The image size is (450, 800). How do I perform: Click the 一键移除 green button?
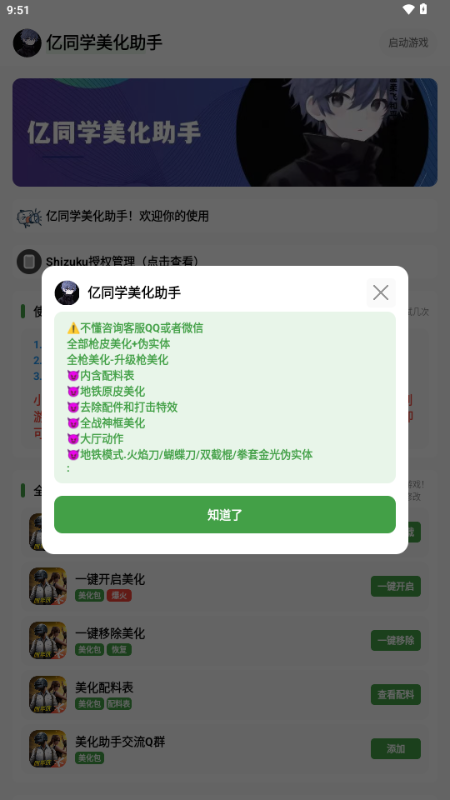tap(396, 640)
